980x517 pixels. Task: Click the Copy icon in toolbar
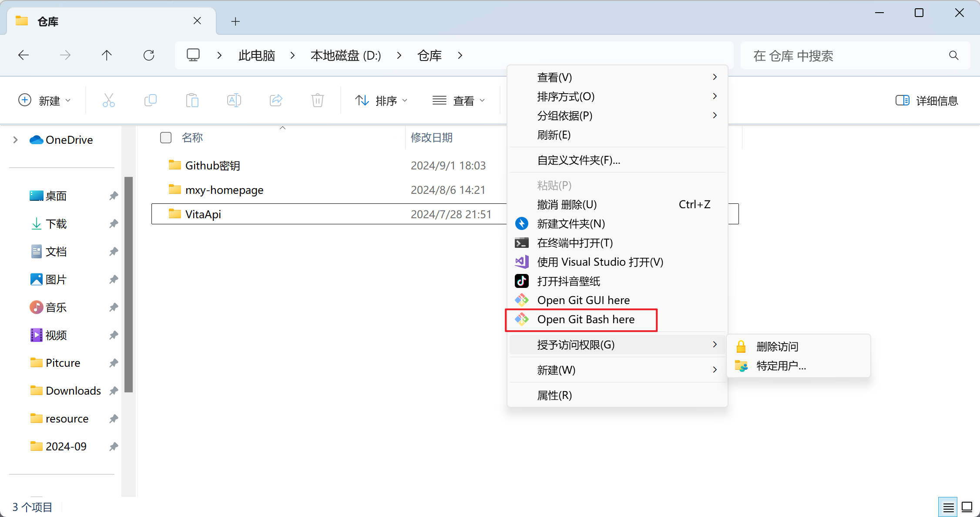point(151,101)
